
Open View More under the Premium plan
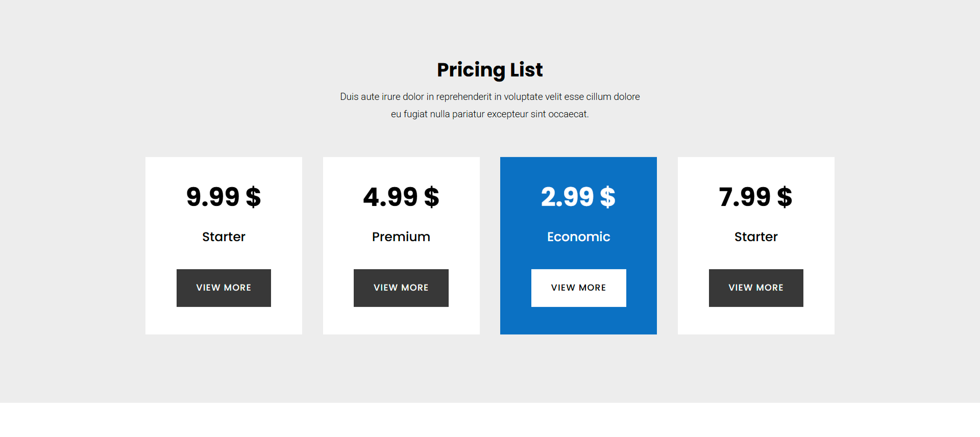point(401,288)
